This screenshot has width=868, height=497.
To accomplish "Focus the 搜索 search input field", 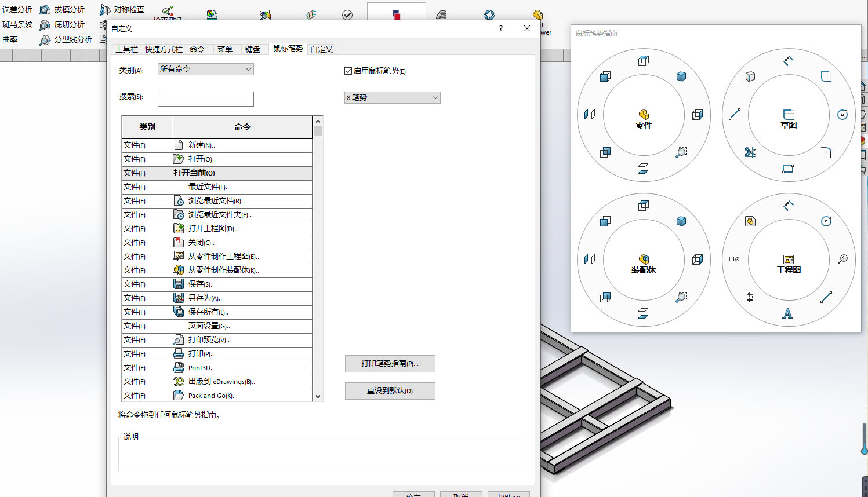I will point(206,99).
